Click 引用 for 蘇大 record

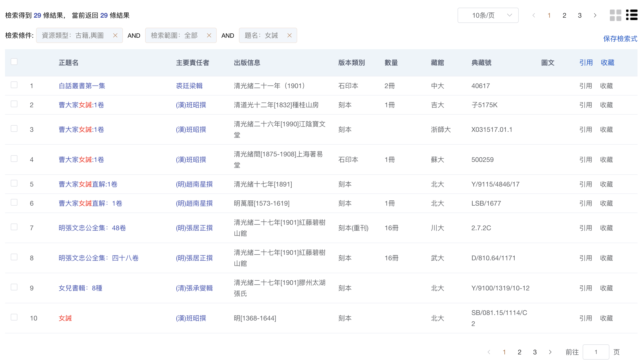586,160
